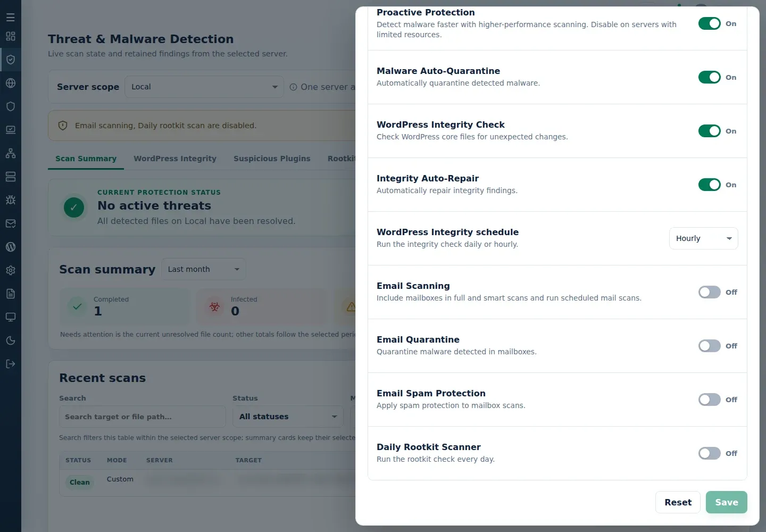Switch to the Scan Summary tab
The height and width of the screenshot is (532, 766).
pyautogui.click(x=86, y=159)
